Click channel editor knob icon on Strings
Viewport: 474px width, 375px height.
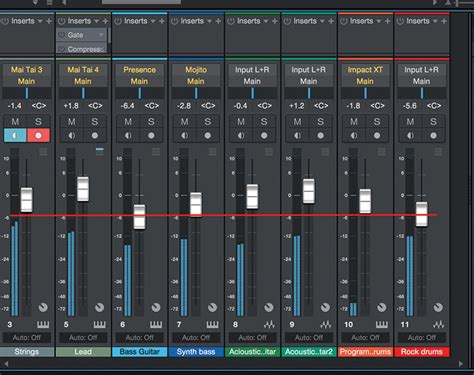click(x=43, y=307)
